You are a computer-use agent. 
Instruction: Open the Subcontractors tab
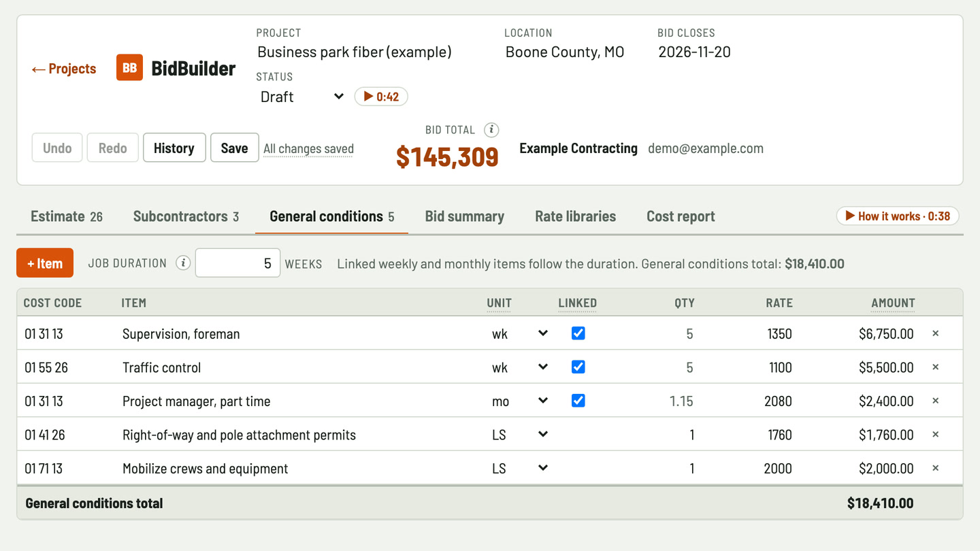[186, 216]
